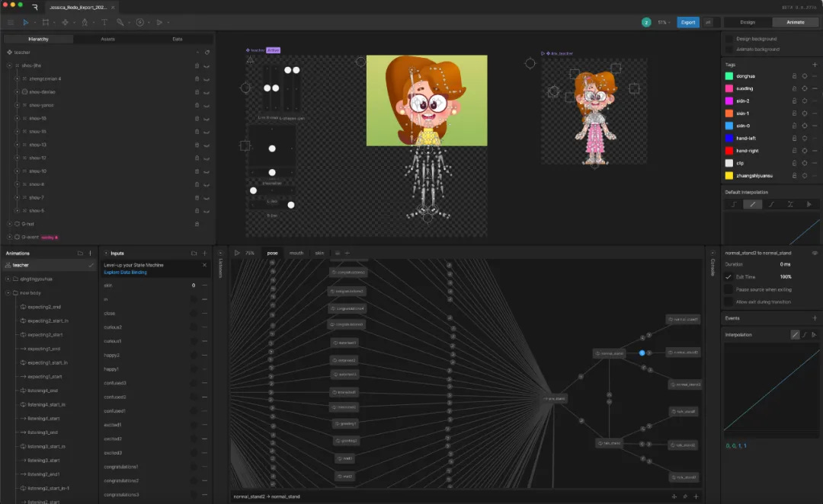Open Artboard tool dropdown arrow
823x504 pixels.
[54, 23]
